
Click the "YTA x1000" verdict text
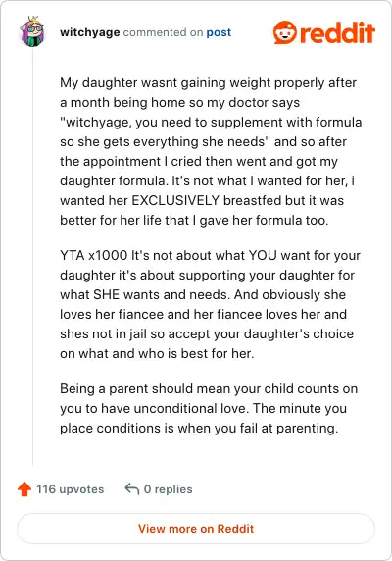(x=94, y=255)
